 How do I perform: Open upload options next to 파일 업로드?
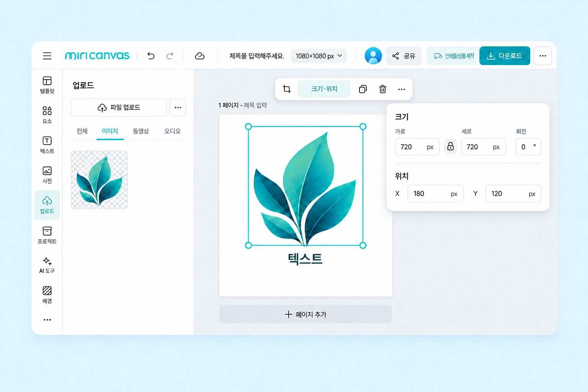click(x=178, y=108)
